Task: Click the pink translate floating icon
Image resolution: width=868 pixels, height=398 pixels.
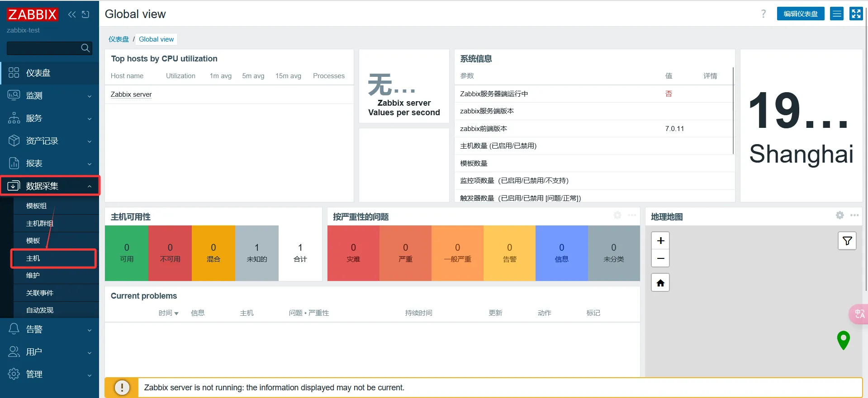Action: (859, 314)
